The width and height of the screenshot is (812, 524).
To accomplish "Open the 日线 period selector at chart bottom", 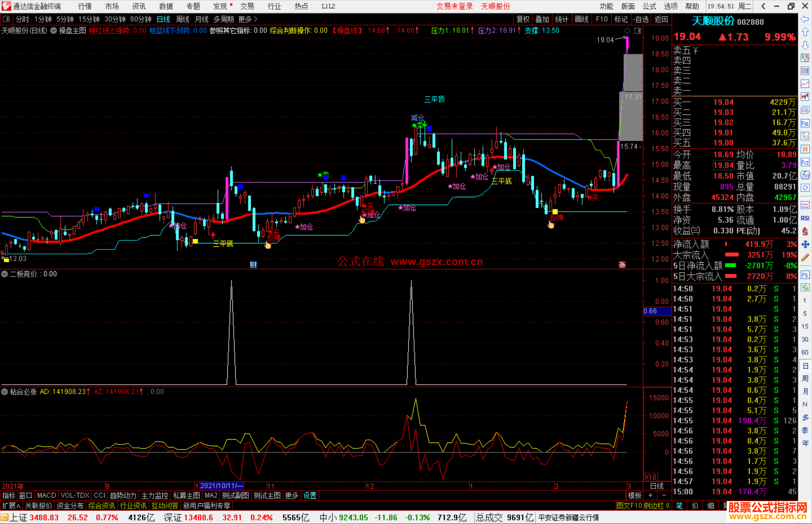I will pyautogui.click(x=657, y=486).
